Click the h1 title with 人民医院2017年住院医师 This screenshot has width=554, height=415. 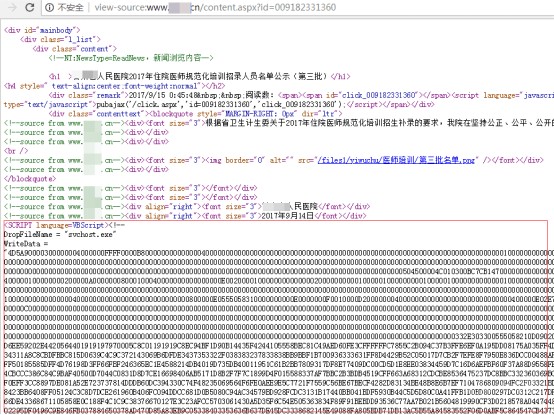(x=199, y=77)
